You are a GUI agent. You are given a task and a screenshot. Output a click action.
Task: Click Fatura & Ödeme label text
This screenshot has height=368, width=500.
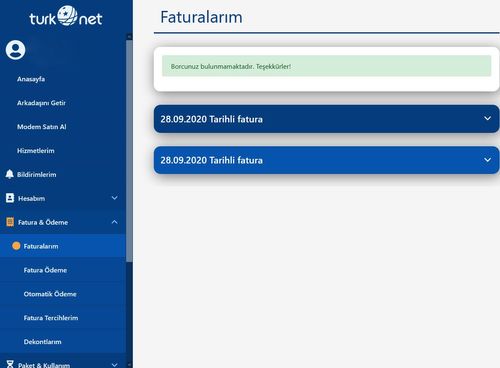[x=43, y=222]
